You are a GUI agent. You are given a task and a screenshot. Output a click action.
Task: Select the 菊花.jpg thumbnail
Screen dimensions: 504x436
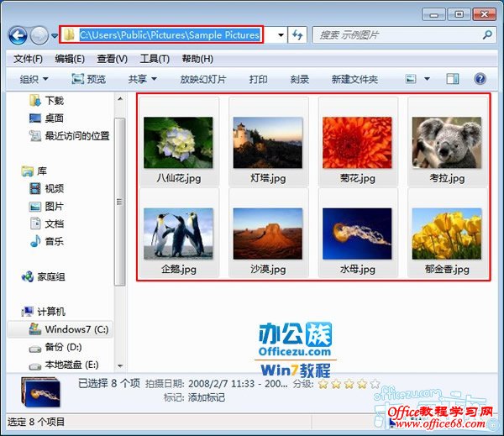point(358,141)
